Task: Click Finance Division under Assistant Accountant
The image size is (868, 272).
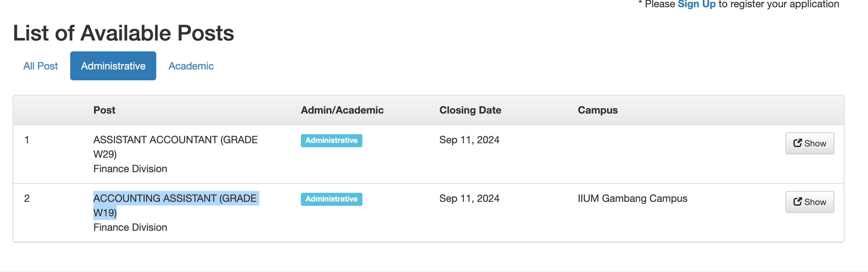Action: point(130,169)
